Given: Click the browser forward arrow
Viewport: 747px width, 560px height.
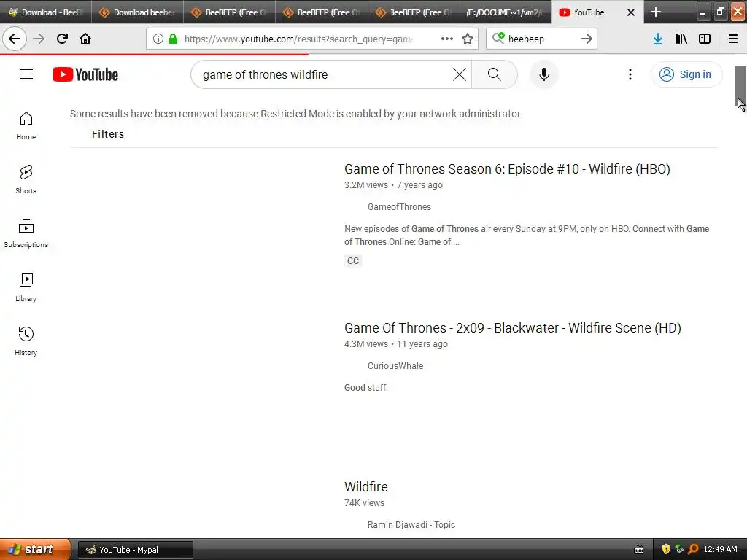Looking at the screenshot, I should tap(39, 39).
